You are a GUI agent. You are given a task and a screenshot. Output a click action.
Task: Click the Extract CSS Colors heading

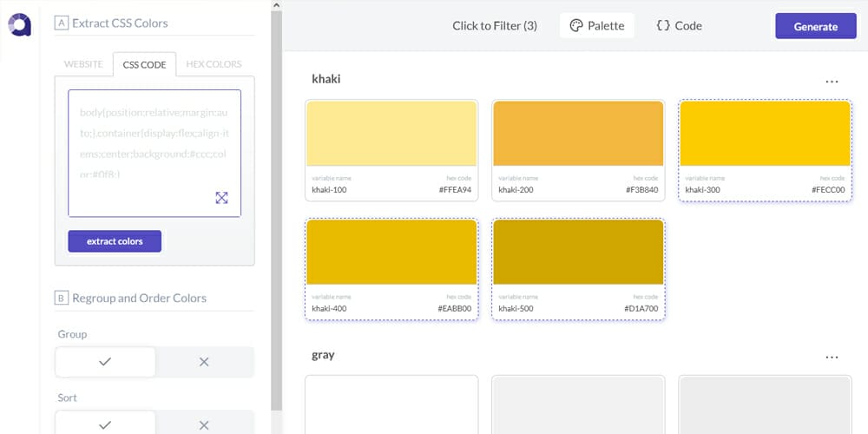tap(120, 23)
